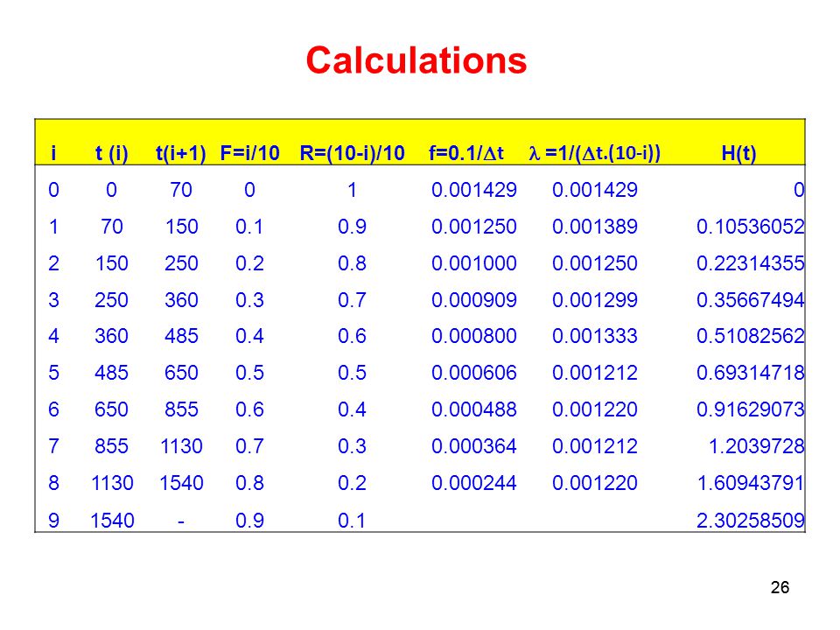The image size is (840, 630).
Task: Select '70' in the t (i) column
Action: coord(111,227)
